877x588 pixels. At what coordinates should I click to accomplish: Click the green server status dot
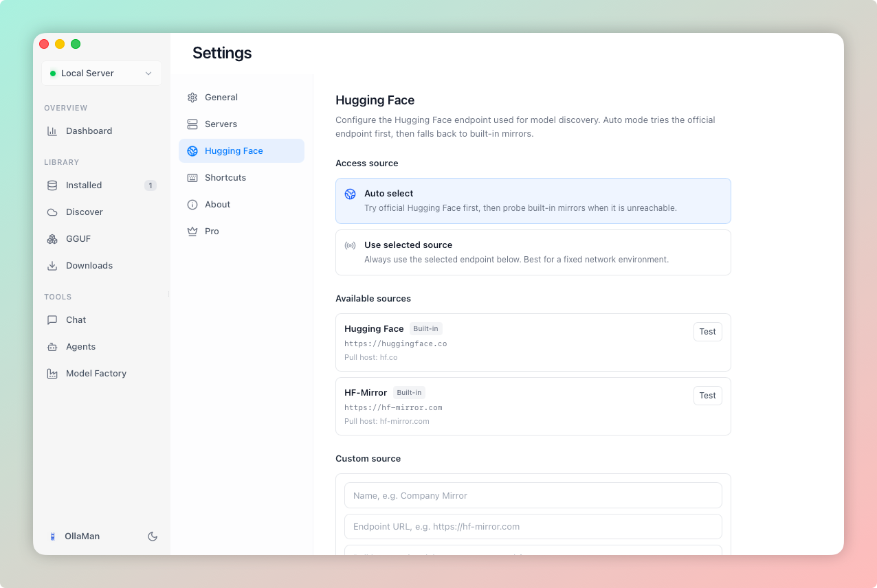coord(53,73)
